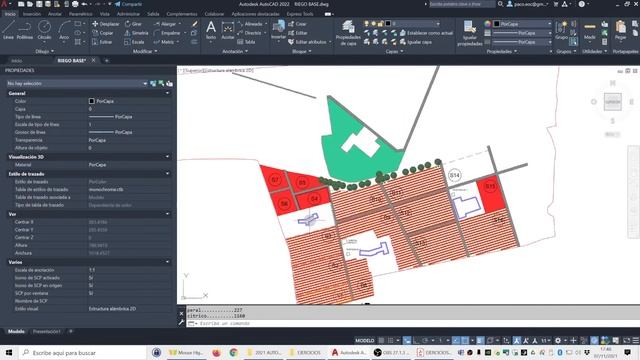Viewport: 640px width, 360px height.
Task: Add a new drawing tab with plus
Action: (x=107, y=60)
